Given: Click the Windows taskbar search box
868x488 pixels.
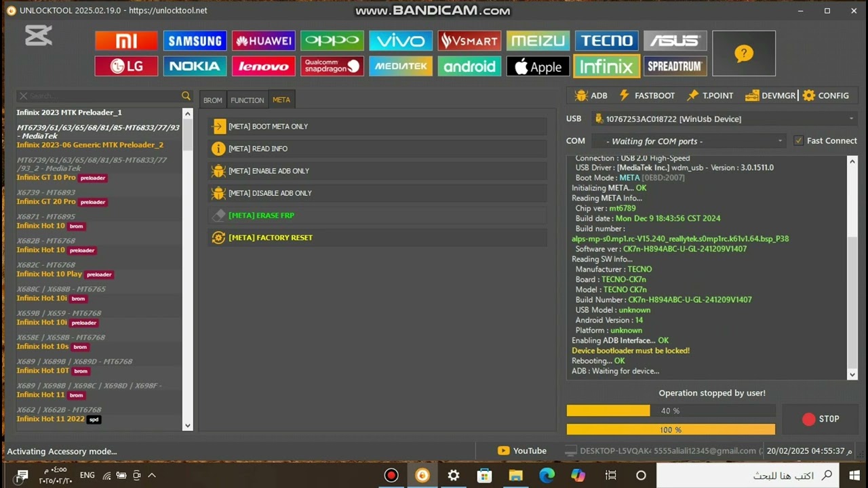Looking at the screenshot, I should 749,475.
